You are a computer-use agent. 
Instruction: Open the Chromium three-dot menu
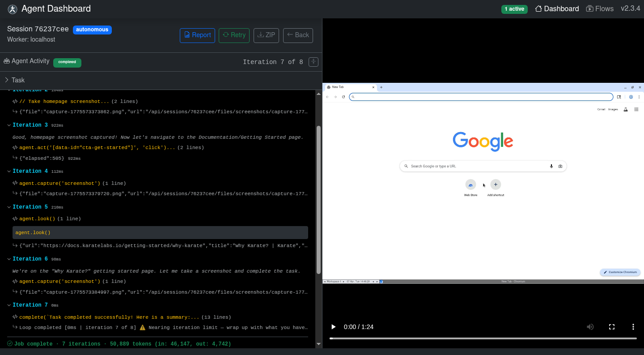[639, 97]
